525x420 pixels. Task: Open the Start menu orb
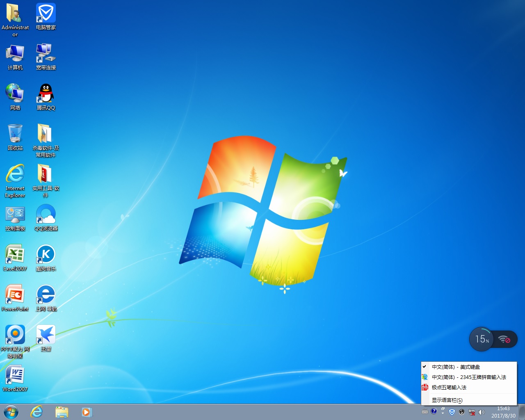tap(11, 412)
